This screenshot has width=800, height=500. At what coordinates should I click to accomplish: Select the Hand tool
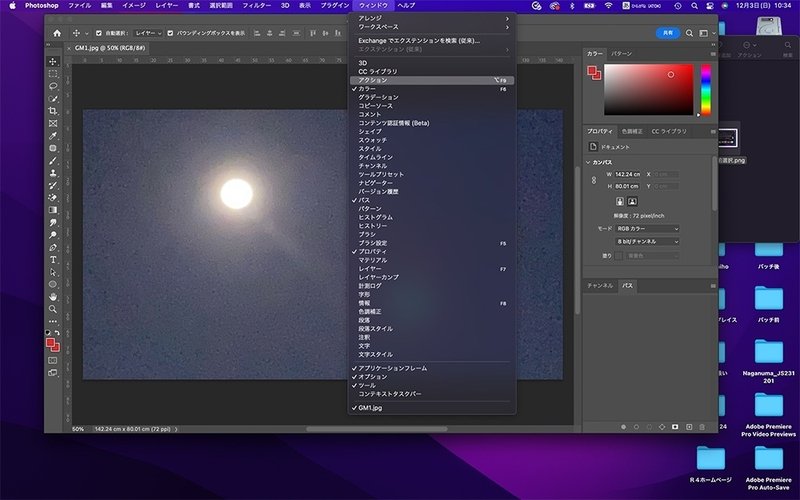point(53,296)
